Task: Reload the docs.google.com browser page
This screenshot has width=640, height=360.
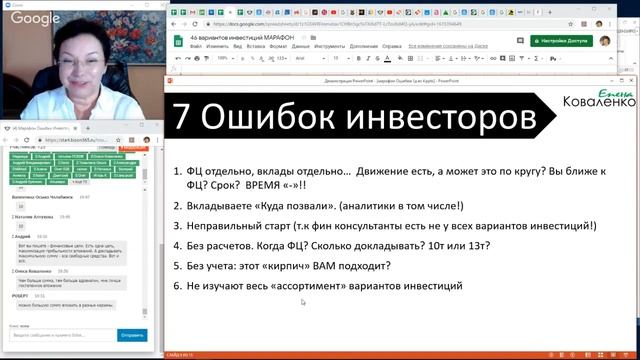Action: 195,24
